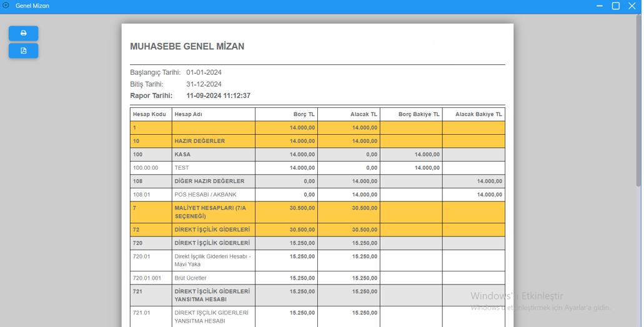
Task: Click the Hesap Kodu column header
Action: [x=149, y=115]
